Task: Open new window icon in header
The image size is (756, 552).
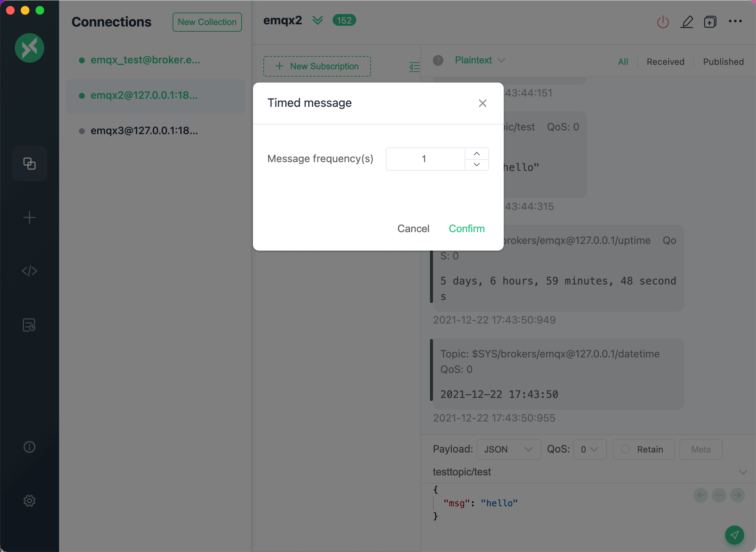Action: [710, 22]
